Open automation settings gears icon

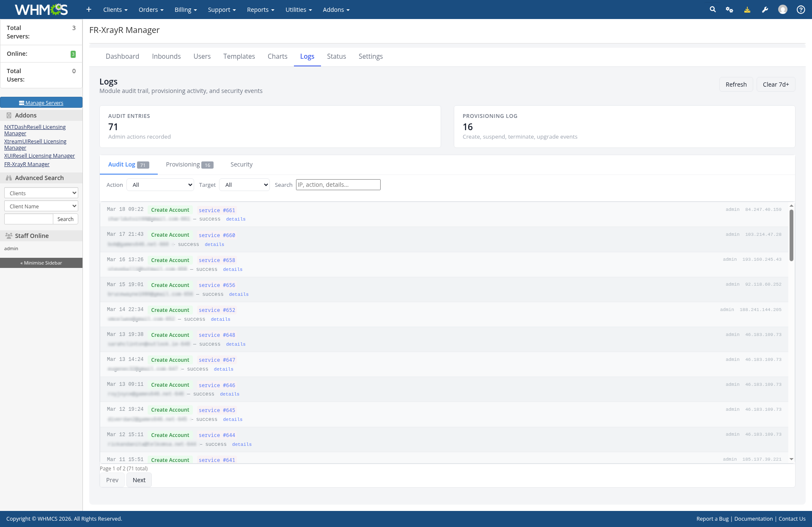(x=730, y=9)
